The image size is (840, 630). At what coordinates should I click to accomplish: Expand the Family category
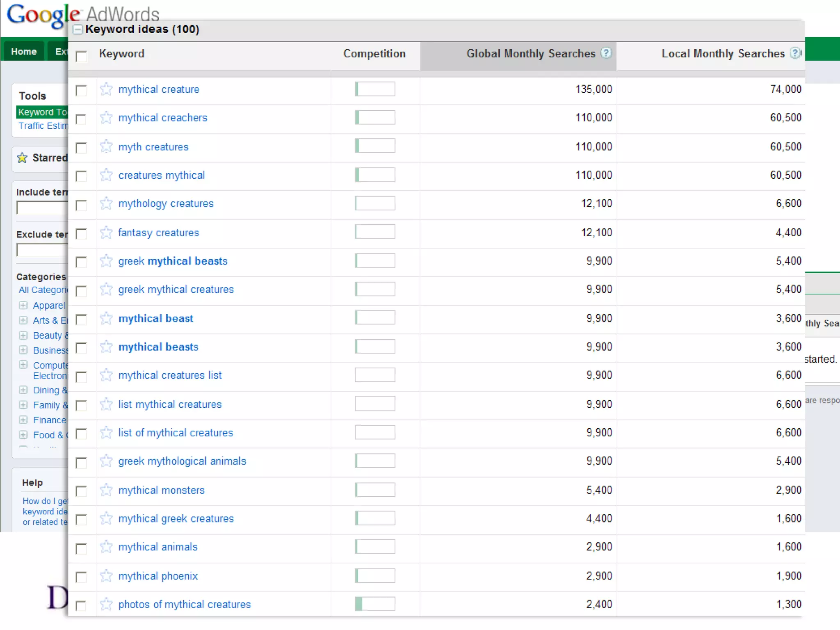(23, 405)
